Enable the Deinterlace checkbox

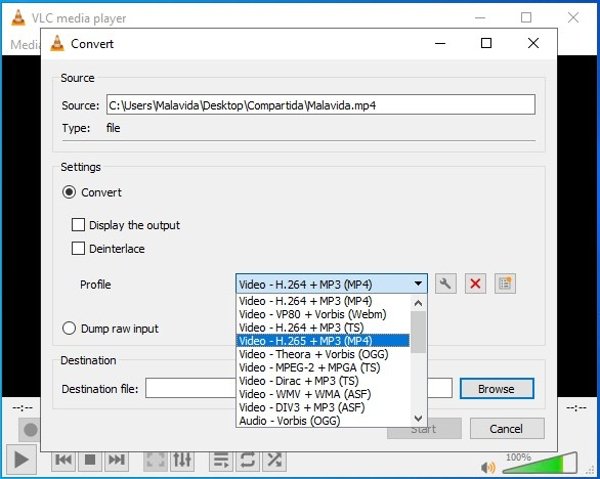[78, 249]
